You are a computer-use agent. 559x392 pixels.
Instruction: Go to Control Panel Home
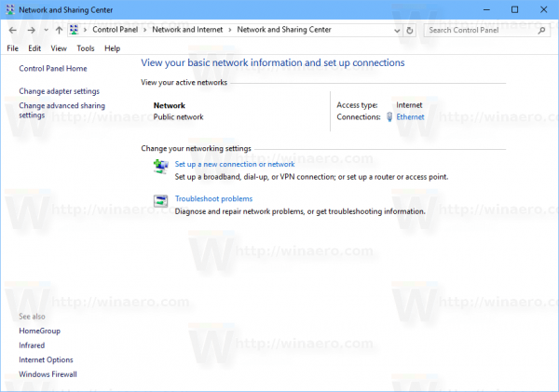53,68
